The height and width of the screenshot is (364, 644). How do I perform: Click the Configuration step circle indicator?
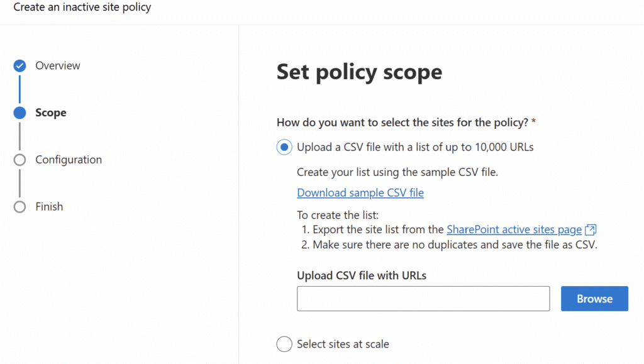point(19,160)
